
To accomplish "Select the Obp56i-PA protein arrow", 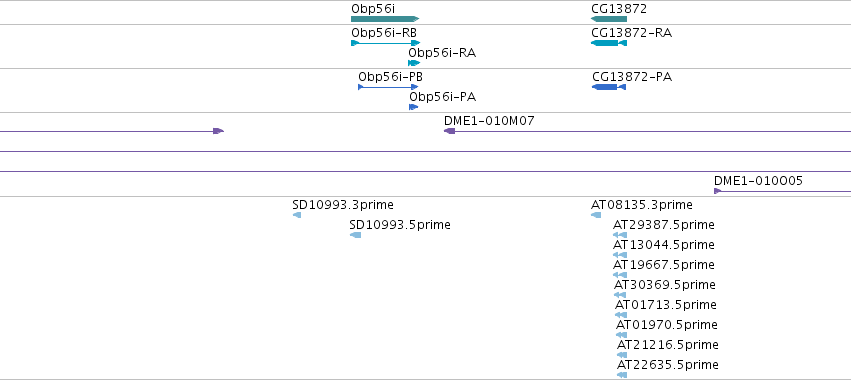I will [414, 107].
